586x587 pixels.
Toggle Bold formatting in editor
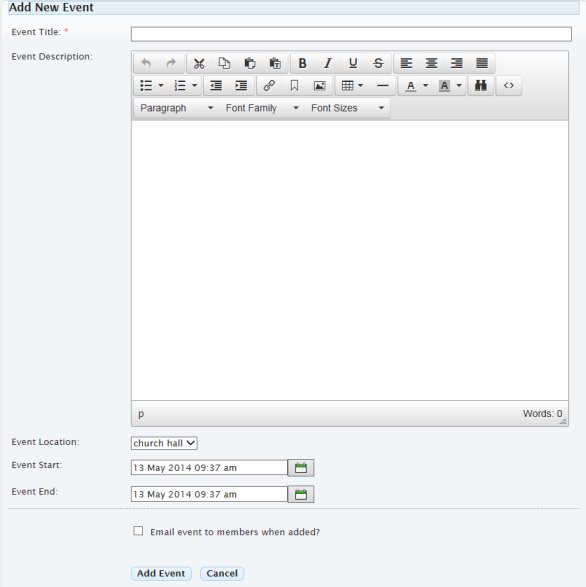pyautogui.click(x=302, y=63)
